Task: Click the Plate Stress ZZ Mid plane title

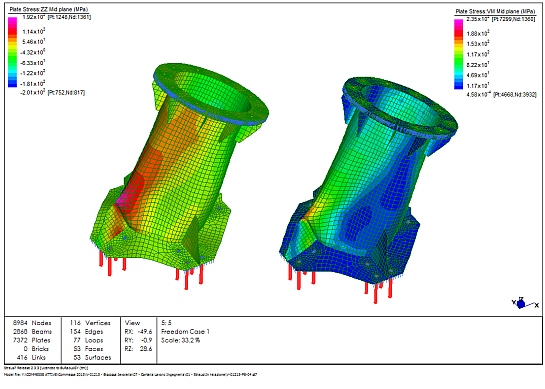Action: coord(49,9)
